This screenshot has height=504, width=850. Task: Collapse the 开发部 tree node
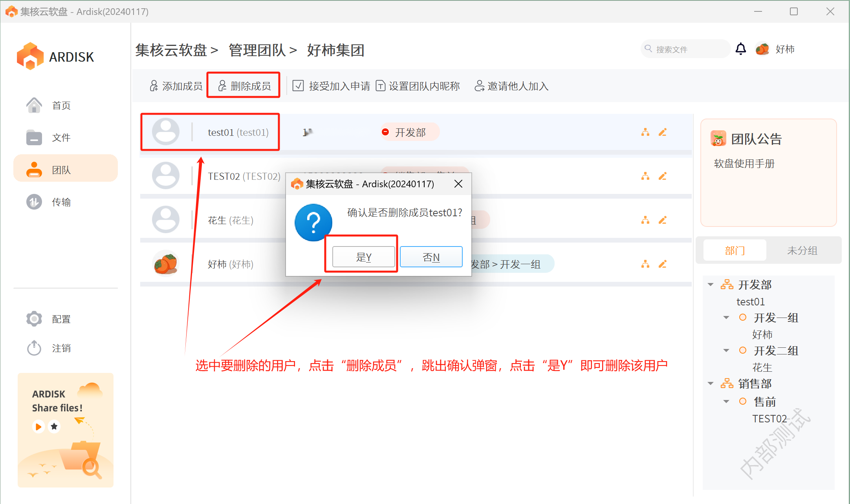click(x=711, y=285)
